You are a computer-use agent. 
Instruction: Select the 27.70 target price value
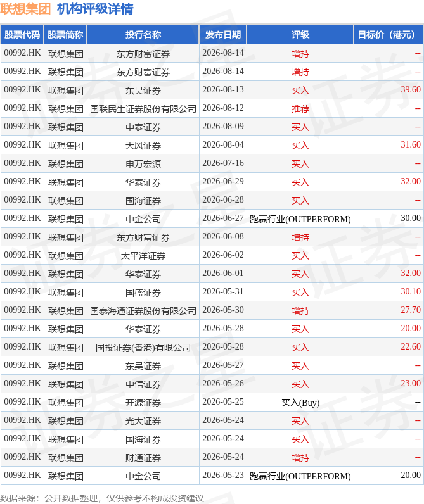(411, 310)
